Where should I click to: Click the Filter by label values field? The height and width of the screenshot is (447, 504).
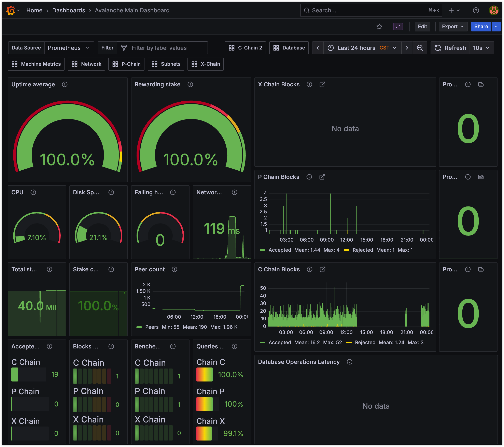[x=163, y=48]
